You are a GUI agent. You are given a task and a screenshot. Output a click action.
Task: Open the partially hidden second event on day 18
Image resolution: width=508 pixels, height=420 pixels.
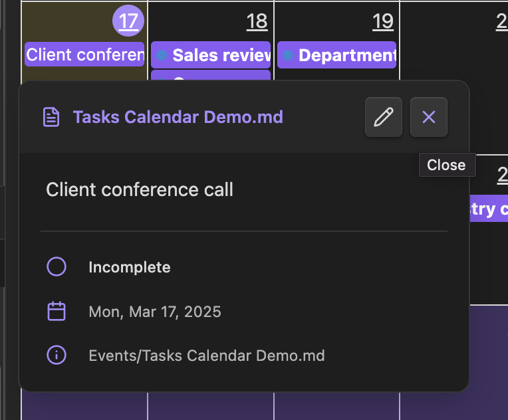coord(211,75)
